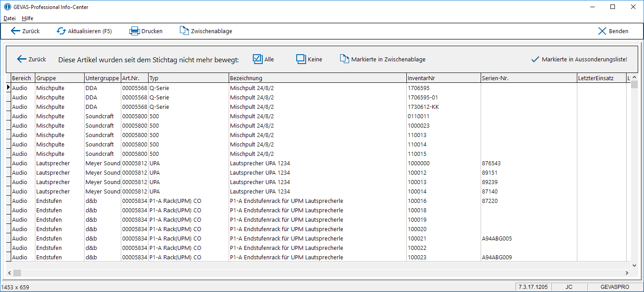Click the Drucken label
The image size is (644, 292).
(152, 31)
